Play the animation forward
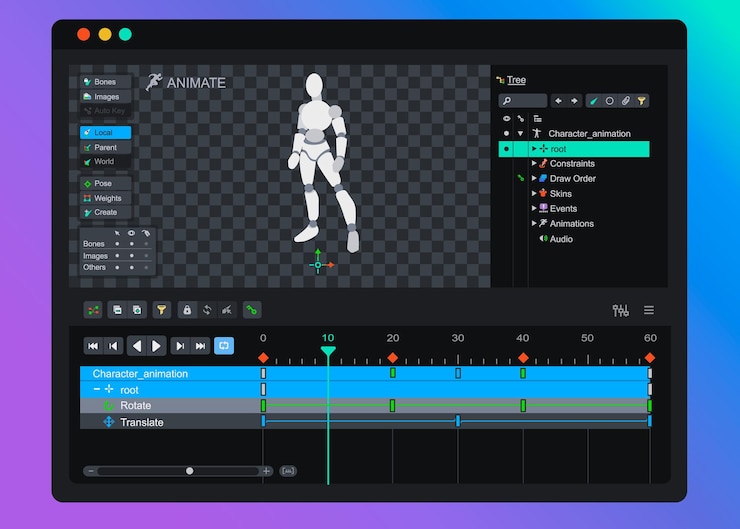 tap(156, 346)
